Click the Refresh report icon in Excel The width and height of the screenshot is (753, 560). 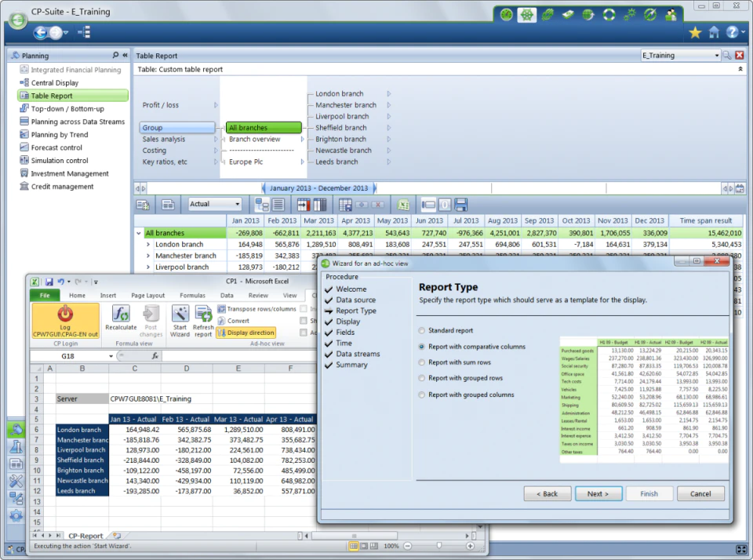pyautogui.click(x=203, y=315)
